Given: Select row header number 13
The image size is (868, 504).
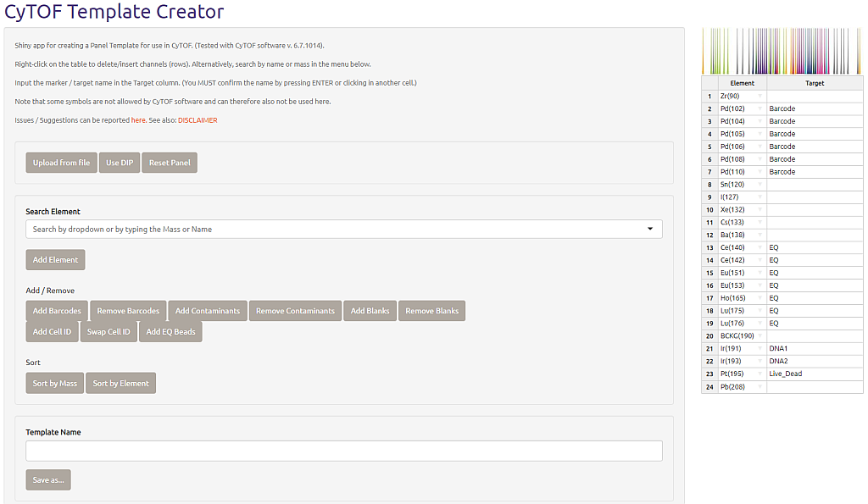Looking at the screenshot, I should (x=709, y=247).
